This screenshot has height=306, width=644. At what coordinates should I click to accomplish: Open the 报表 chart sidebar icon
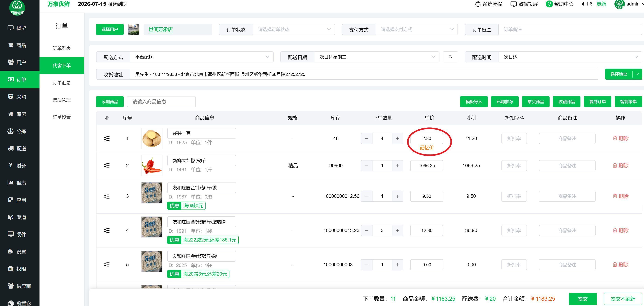[10, 182]
